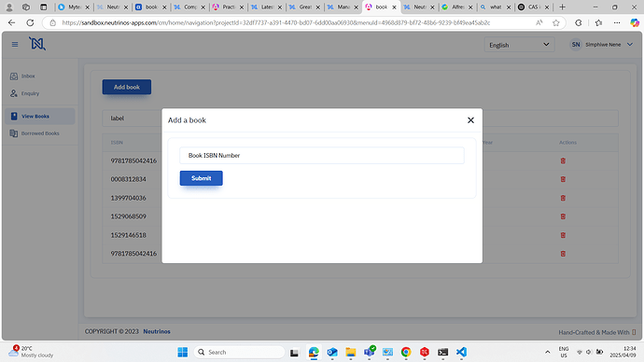Toggle the hamburger menu icon

click(x=15, y=45)
